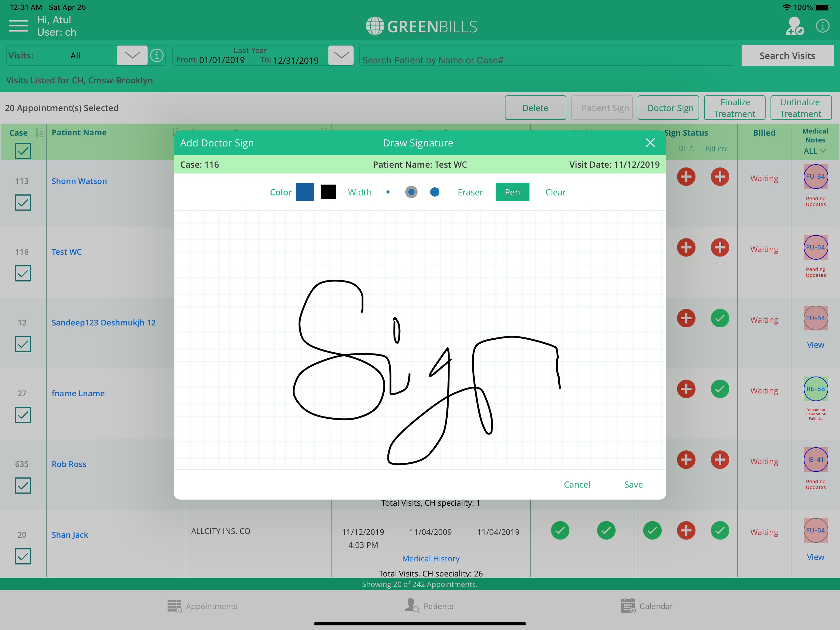
Task: Click Dr 2 red plus for Shonn Watson
Action: [686, 177]
